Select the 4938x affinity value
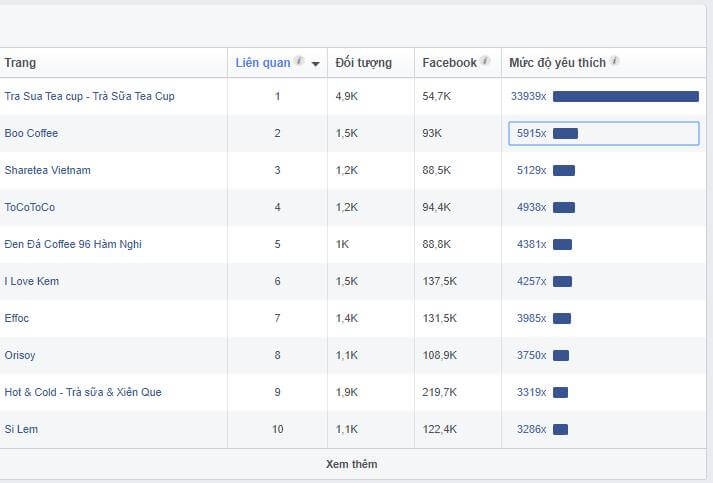The width and height of the screenshot is (713, 483). pyautogui.click(x=531, y=207)
